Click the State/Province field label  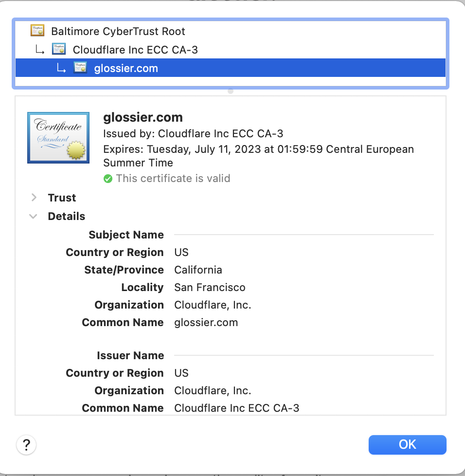(x=124, y=270)
